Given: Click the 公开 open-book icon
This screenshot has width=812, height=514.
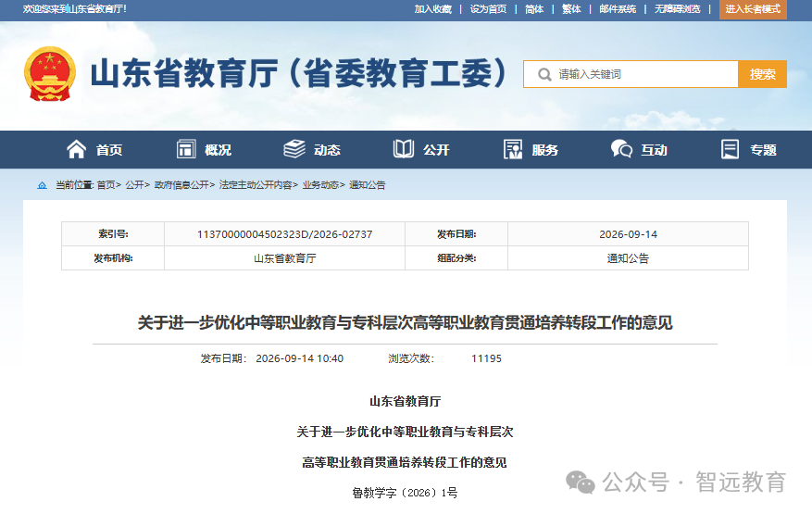Looking at the screenshot, I should (404, 149).
